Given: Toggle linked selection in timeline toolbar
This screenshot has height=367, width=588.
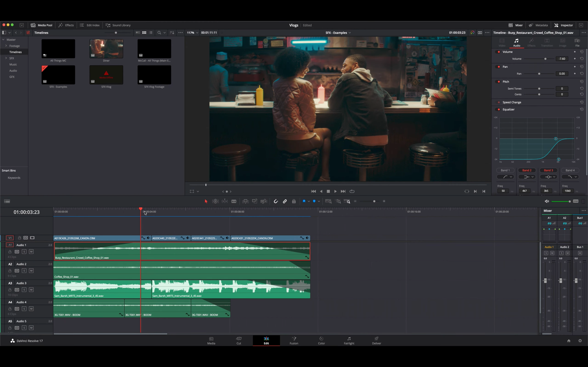Looking at the screenshot, I should (285, 201).
